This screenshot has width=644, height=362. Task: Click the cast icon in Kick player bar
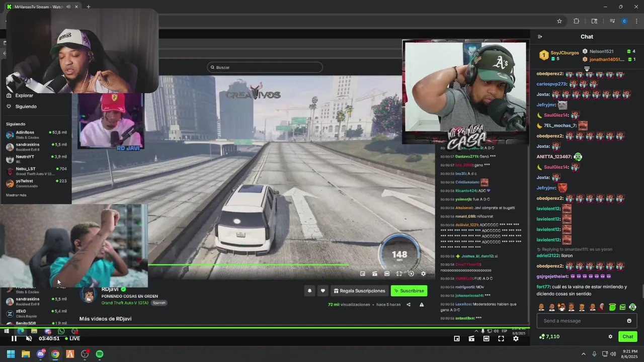click(471, 339)
